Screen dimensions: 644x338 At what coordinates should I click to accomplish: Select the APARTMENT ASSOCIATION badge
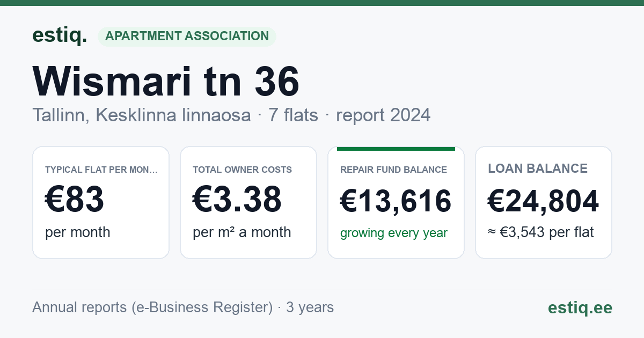pyautogui.click(x=187, y=36)
